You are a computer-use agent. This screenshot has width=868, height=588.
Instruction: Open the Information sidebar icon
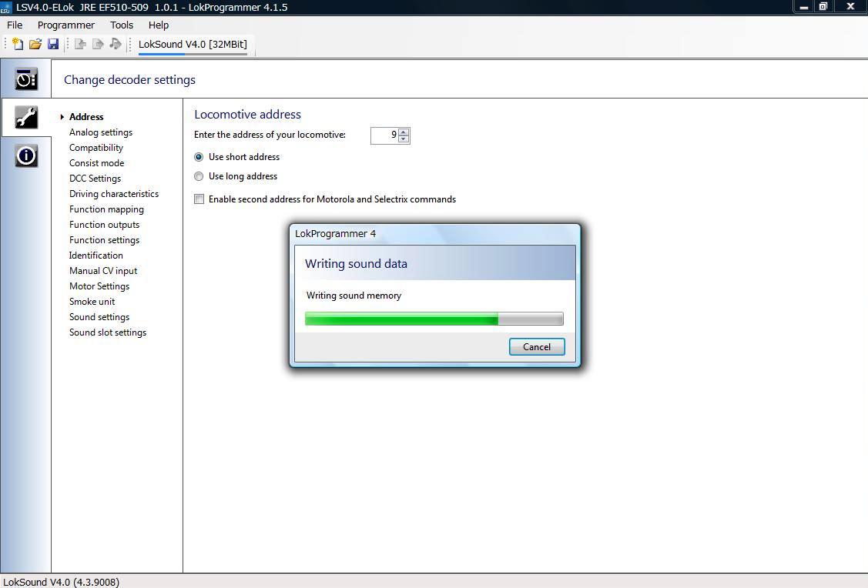(x=26, y=155)
